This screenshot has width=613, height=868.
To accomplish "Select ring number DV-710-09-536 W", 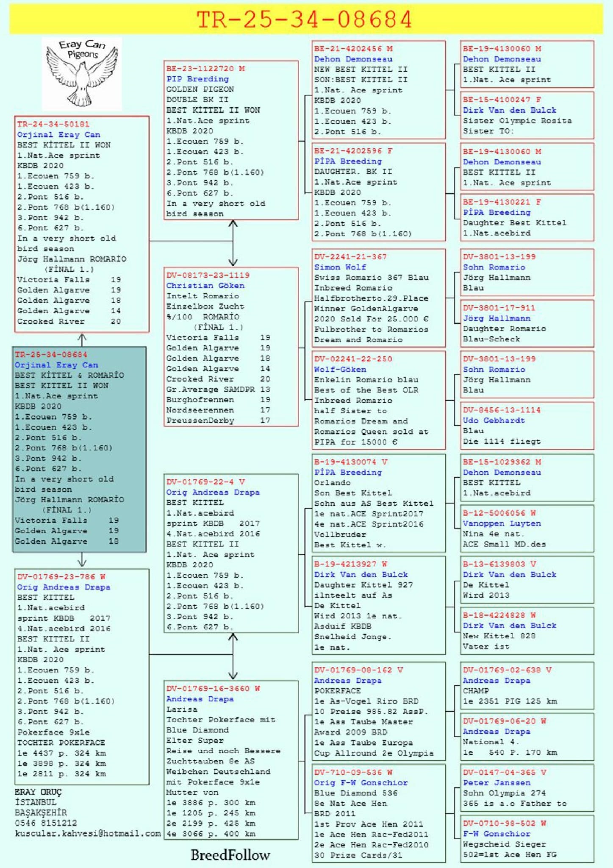I will 353,772.
